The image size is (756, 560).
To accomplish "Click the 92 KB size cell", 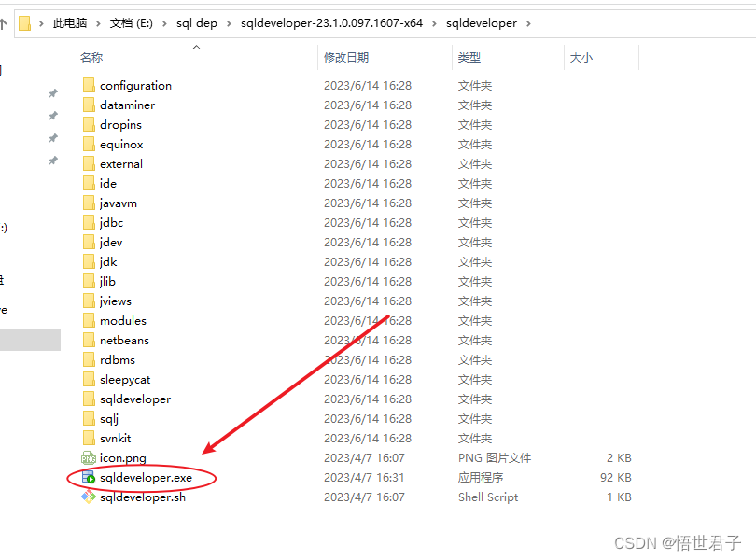I will point(616,478).
